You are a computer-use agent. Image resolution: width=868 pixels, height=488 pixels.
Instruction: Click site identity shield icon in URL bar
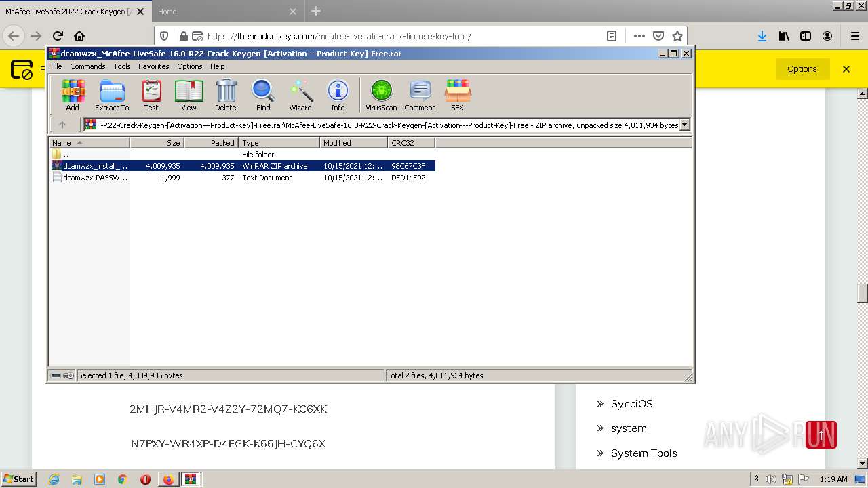click(x=164, y=36)
